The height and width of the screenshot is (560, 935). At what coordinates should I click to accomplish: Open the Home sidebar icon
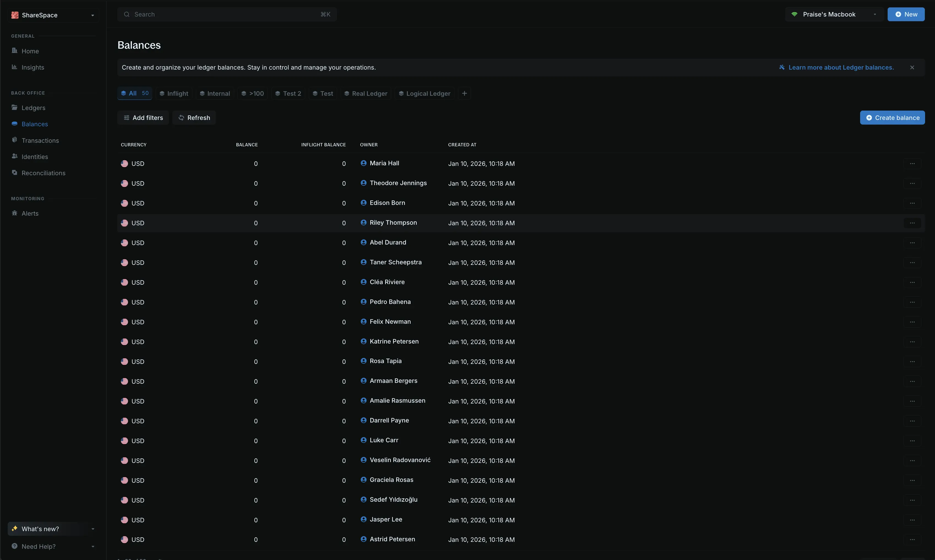[14, 51]
